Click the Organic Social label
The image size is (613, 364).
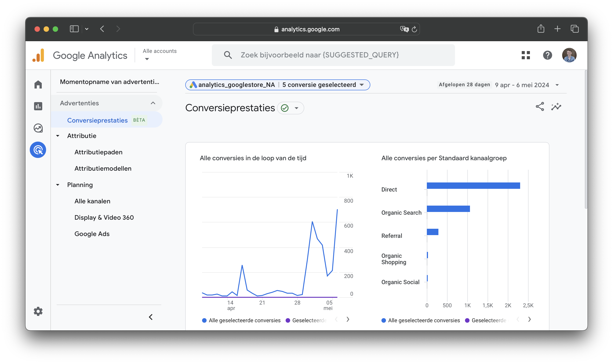click(400, 282)
